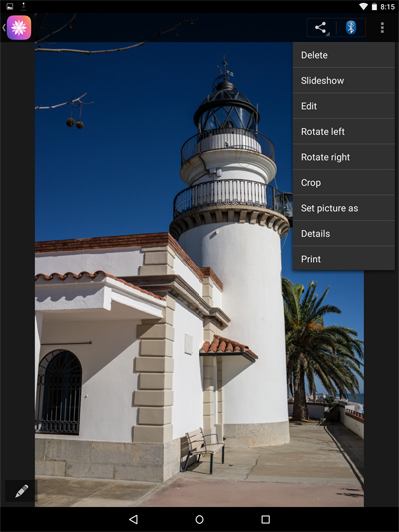Viewport: 399px width, 532px height.
Task: Choose Edit in the overflow menu
Action: click(344, 106)
